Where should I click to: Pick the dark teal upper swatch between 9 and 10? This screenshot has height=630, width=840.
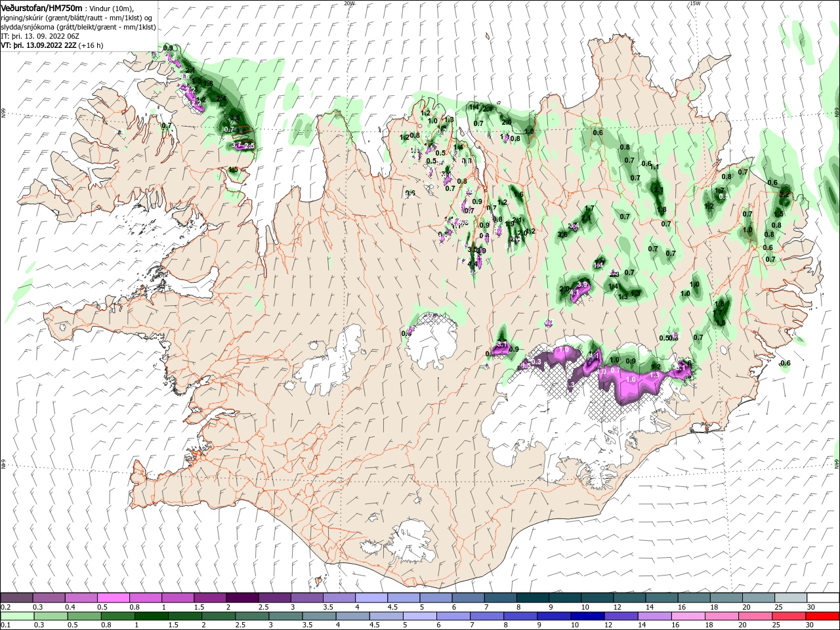pos(565,598)
